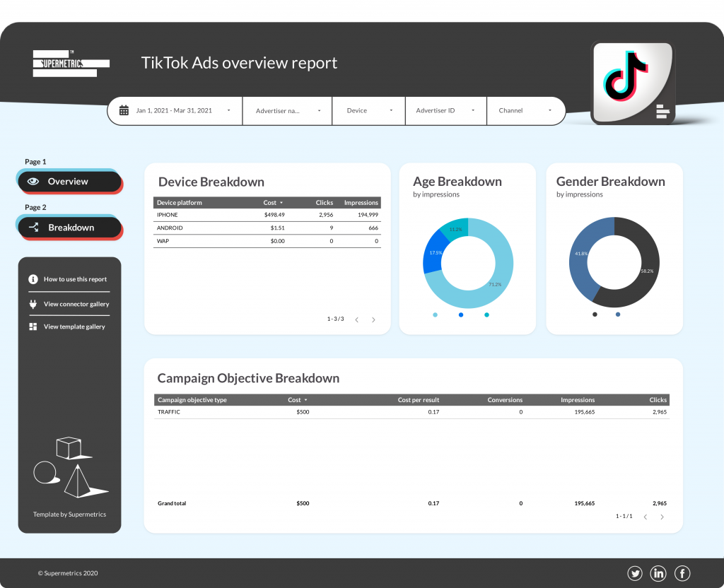Open the Channel filter dropdown
This screenshot has height=588, width=724.
(525, 111)
